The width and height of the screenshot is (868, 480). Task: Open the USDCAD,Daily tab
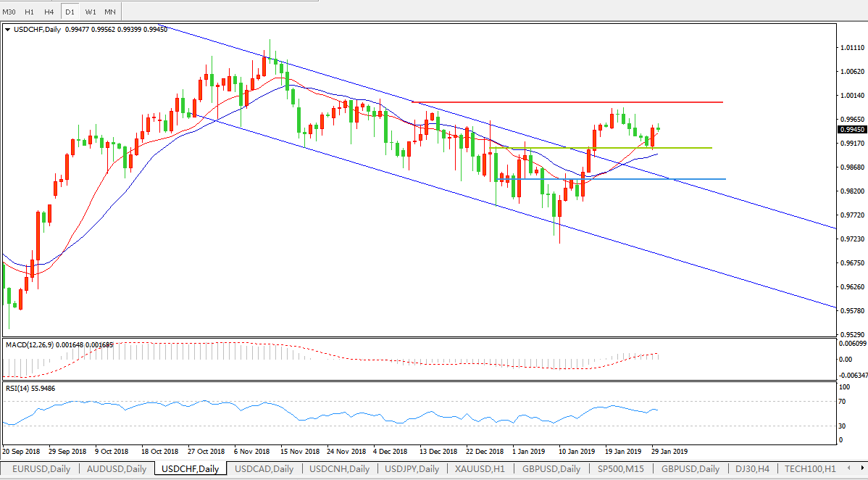click(264, 469)
